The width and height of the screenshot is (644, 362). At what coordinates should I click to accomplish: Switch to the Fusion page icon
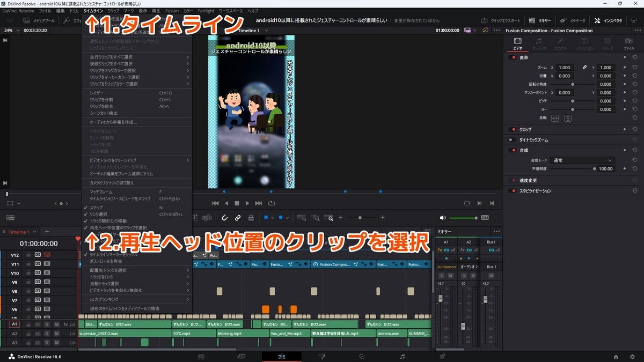click(321, 356)
